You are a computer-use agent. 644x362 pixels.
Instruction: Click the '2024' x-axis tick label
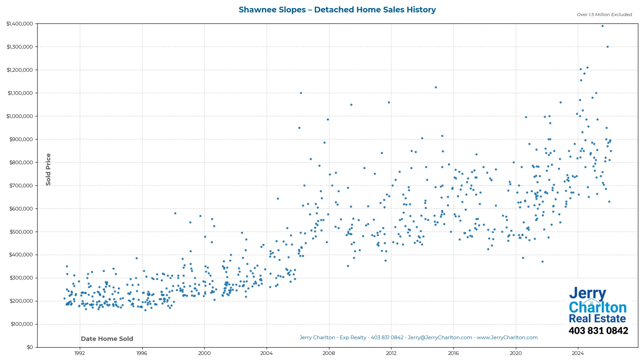click(x=577, y=353)
